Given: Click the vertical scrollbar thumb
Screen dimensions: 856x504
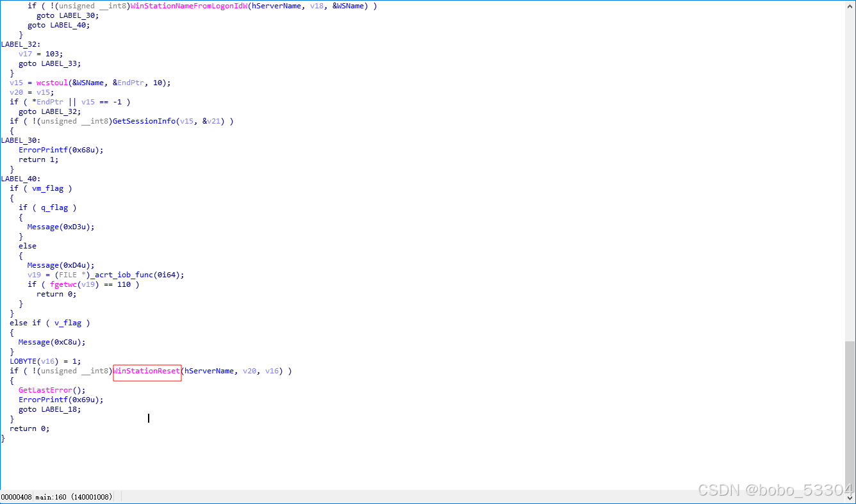Looking at the screenshot, I should [850, 415].
